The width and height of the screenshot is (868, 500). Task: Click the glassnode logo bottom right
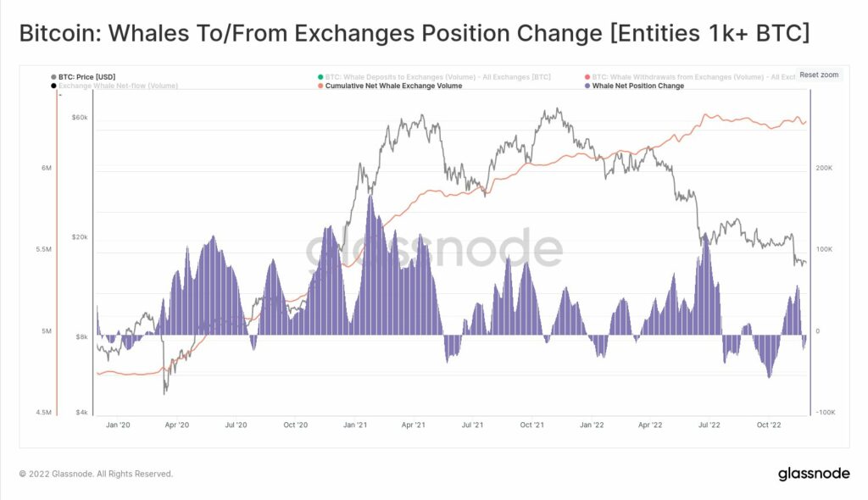point(814,474)
